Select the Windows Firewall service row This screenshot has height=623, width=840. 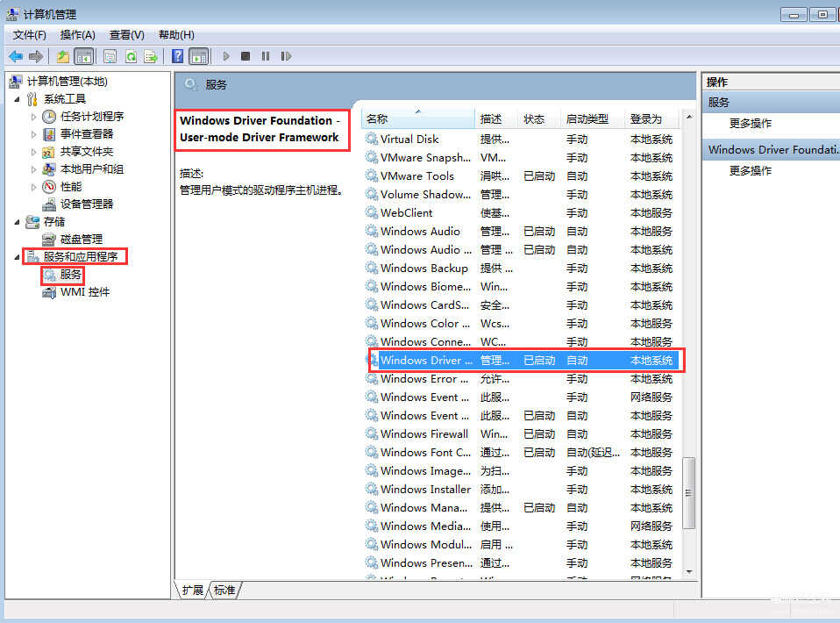424,433
